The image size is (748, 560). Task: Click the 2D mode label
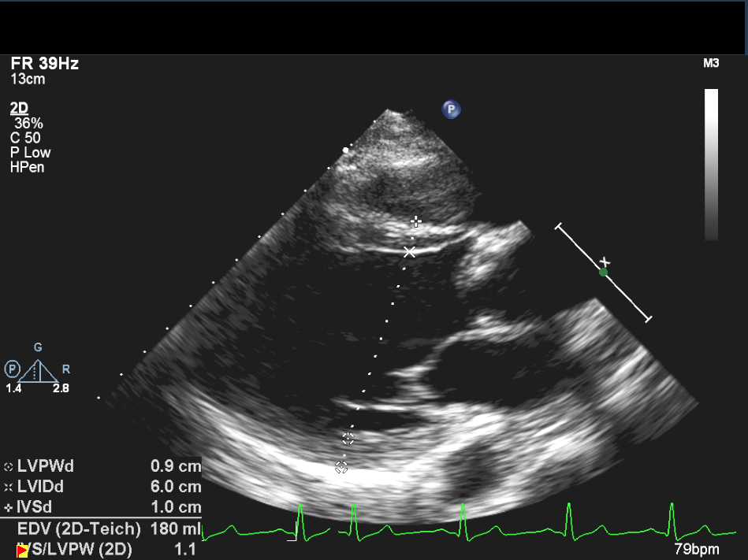click(19, 109)
